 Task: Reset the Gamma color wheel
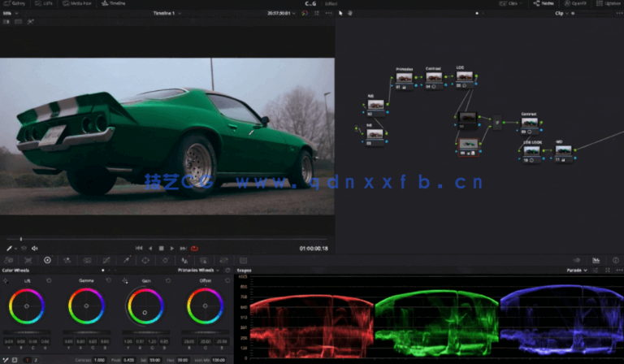(x=108, y=281)
